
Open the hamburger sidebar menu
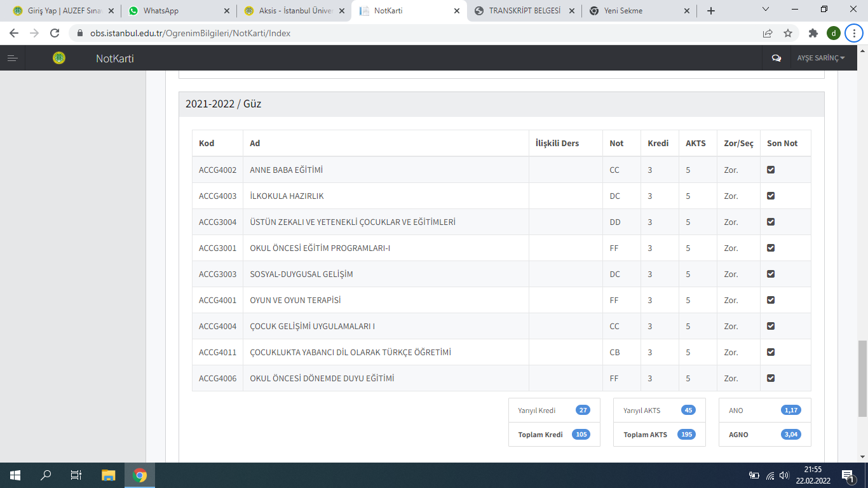(12, 58)
